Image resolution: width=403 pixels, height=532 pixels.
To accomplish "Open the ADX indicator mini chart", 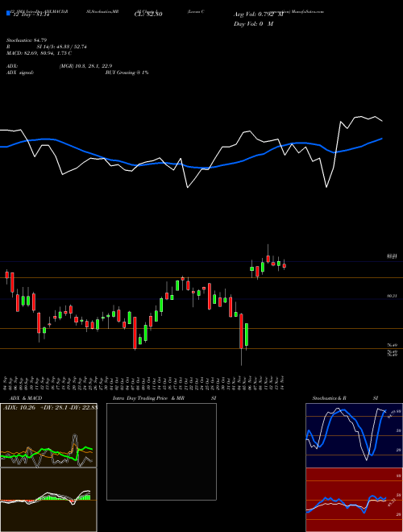I will point(48,435).
